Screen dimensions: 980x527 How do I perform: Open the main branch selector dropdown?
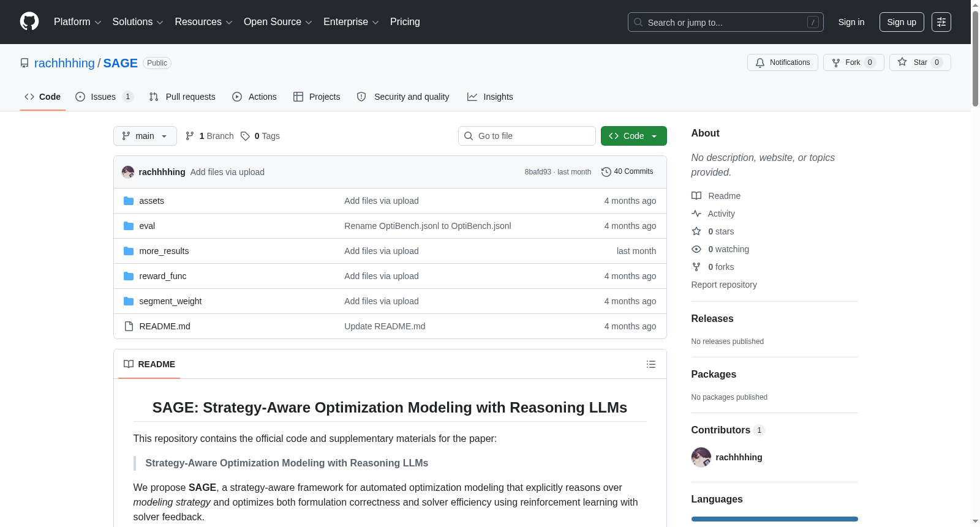[x=145, y=136]
